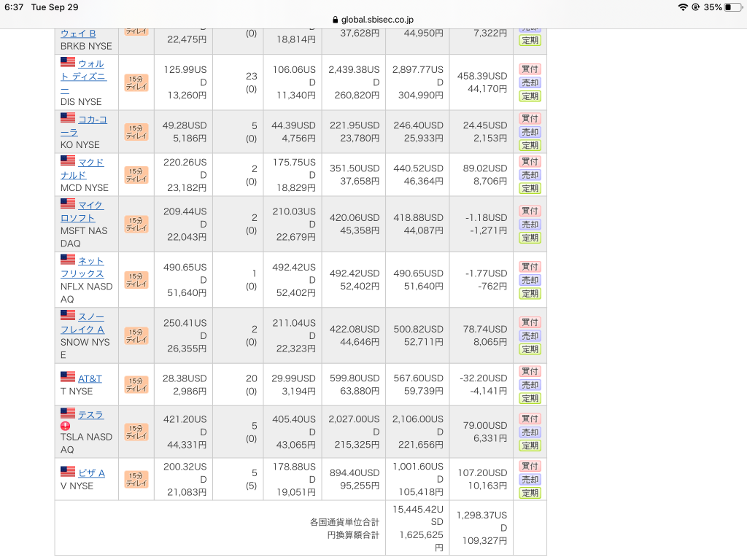Screen dimensions: 747x560
Task: Click 買付 button for AT&T
Action: 530,371
